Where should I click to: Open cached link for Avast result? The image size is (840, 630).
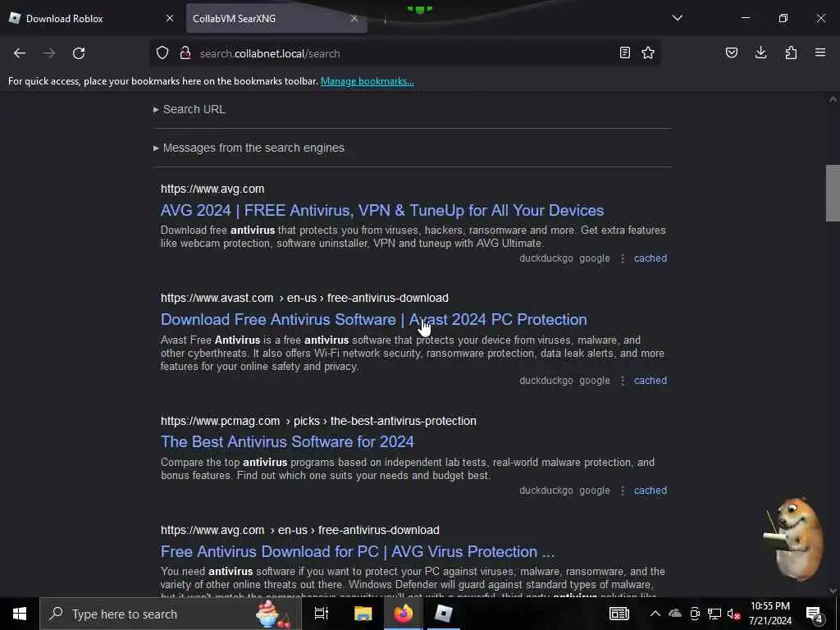tap(651, 381)
